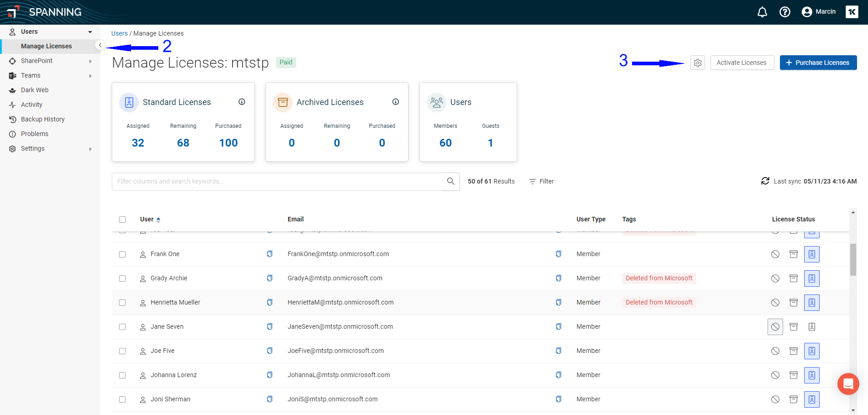
Task: Click the sync refresh icon
Action: tap(765, 181)
